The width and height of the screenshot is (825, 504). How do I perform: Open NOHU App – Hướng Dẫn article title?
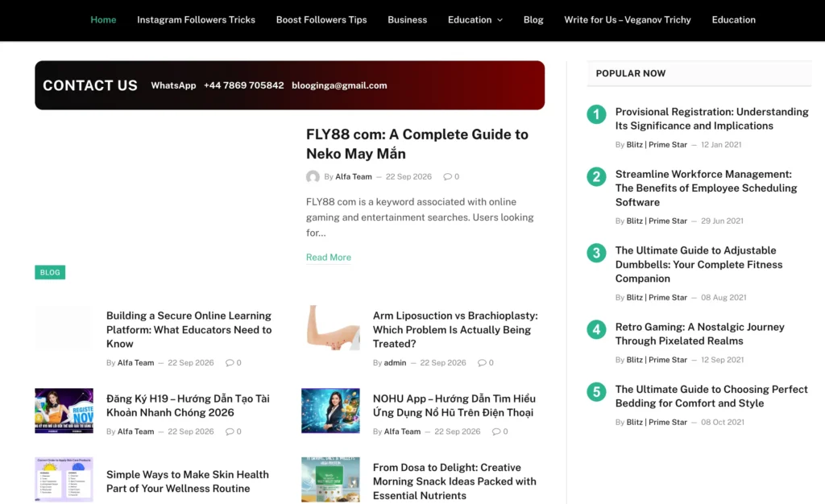pyautogui.click(x=454, y=406)
